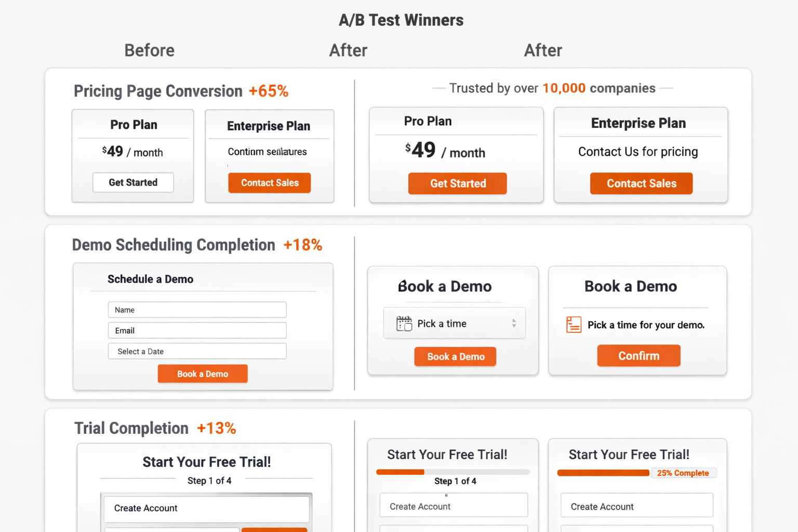Image resolution: width=798 pixels, height=532 pixels.
Task: Click the calendar icon in Pick a time selector
Action: (x=404, y=323)
